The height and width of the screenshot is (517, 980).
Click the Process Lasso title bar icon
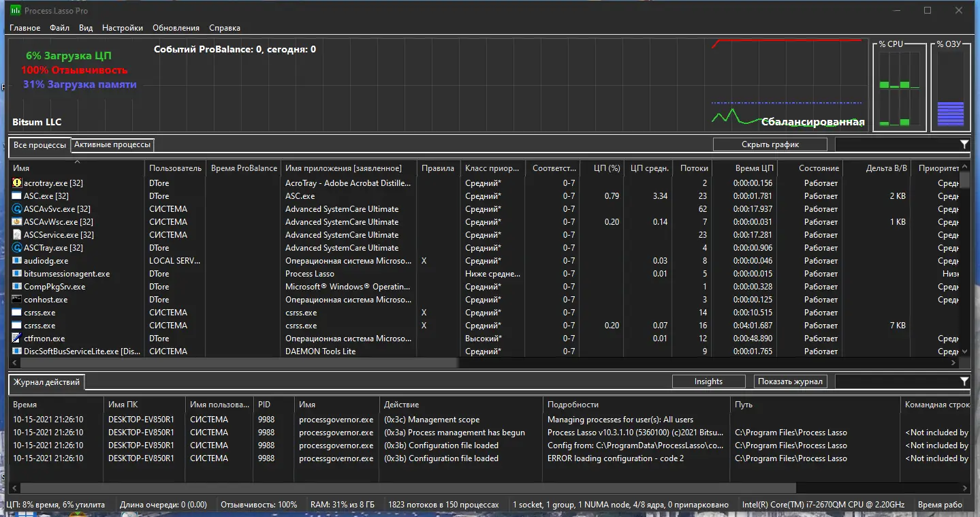click(x=14, y=10)
